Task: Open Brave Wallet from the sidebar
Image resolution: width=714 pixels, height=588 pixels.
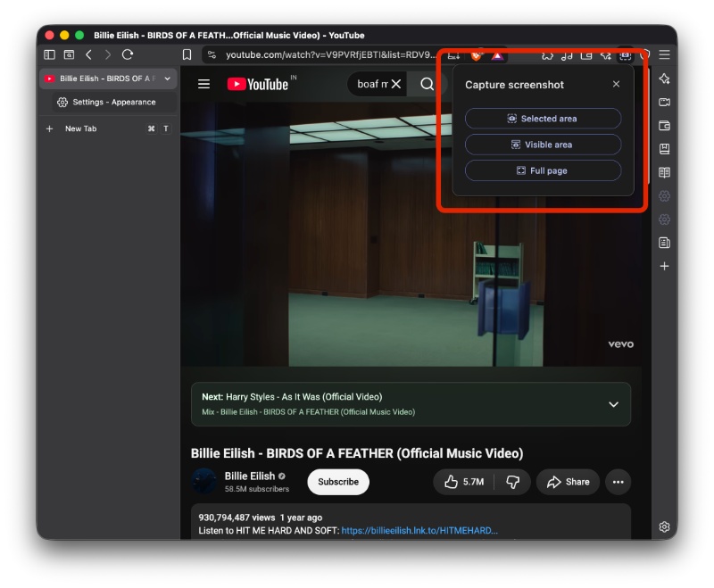Action: (x=664, y=126)
